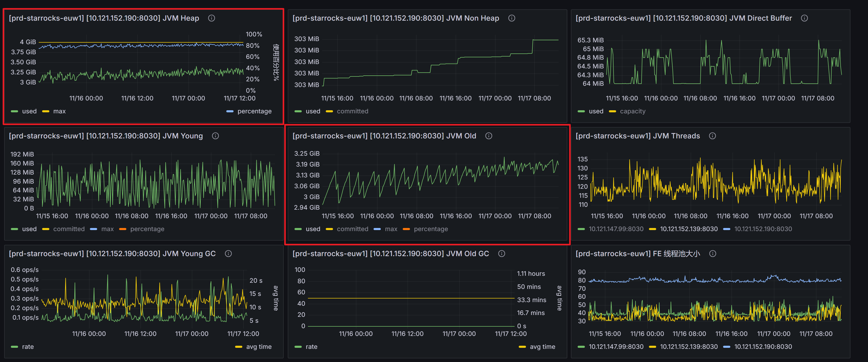
Task: Open JVM Non Heap panel title menu
Action: point(396,18)
